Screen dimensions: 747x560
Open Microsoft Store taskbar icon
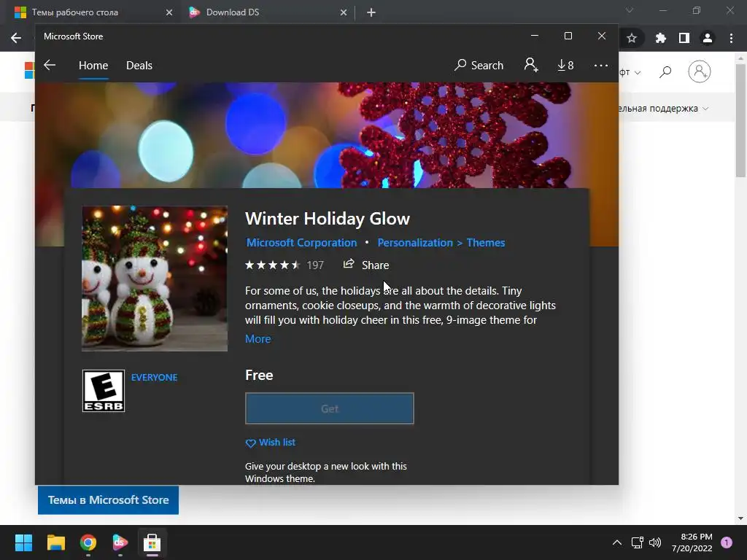(x=152, y=542)
